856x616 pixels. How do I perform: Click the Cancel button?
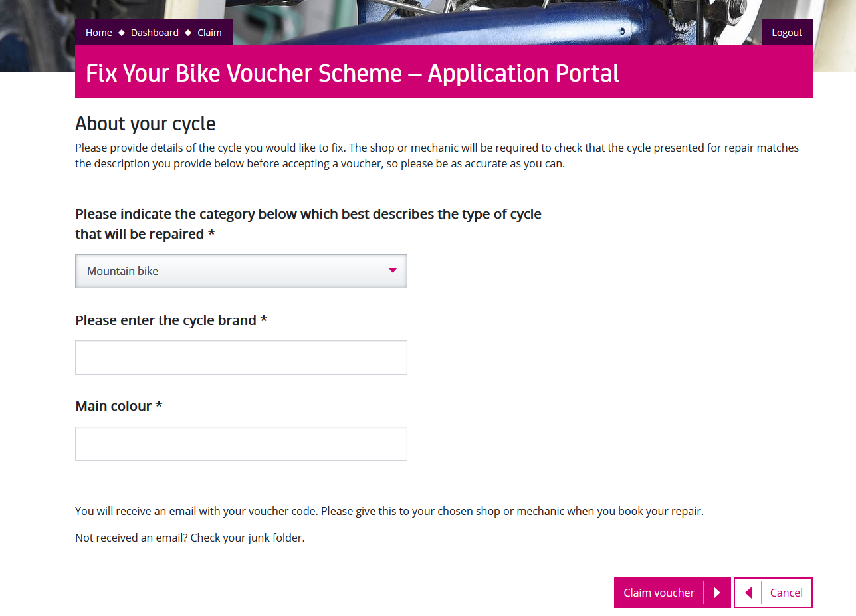click(786, 592)
